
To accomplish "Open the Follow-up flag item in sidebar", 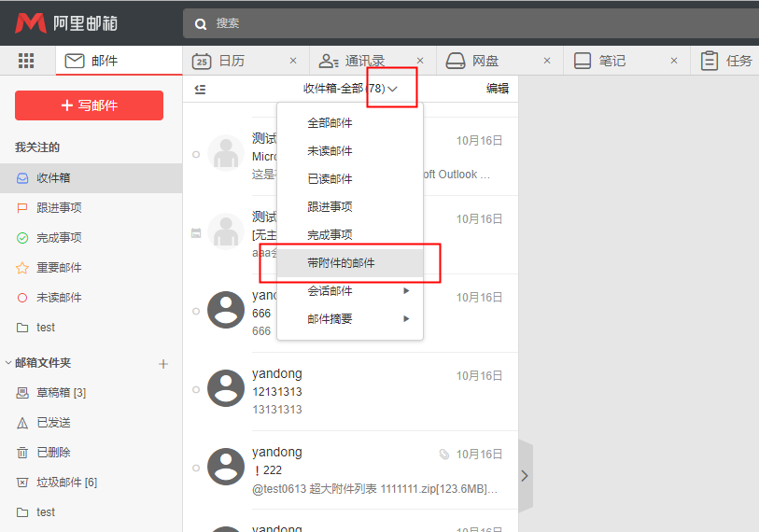I will (59, 208).
